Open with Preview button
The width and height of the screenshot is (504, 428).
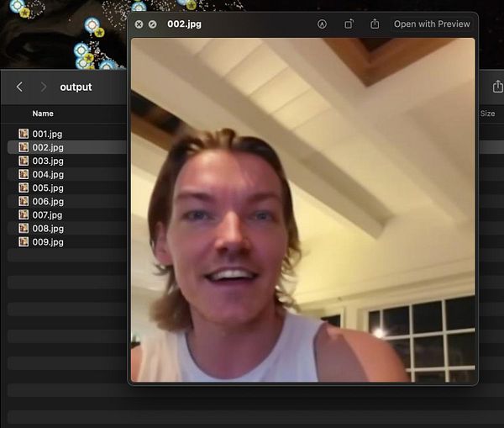coord(432,24)
